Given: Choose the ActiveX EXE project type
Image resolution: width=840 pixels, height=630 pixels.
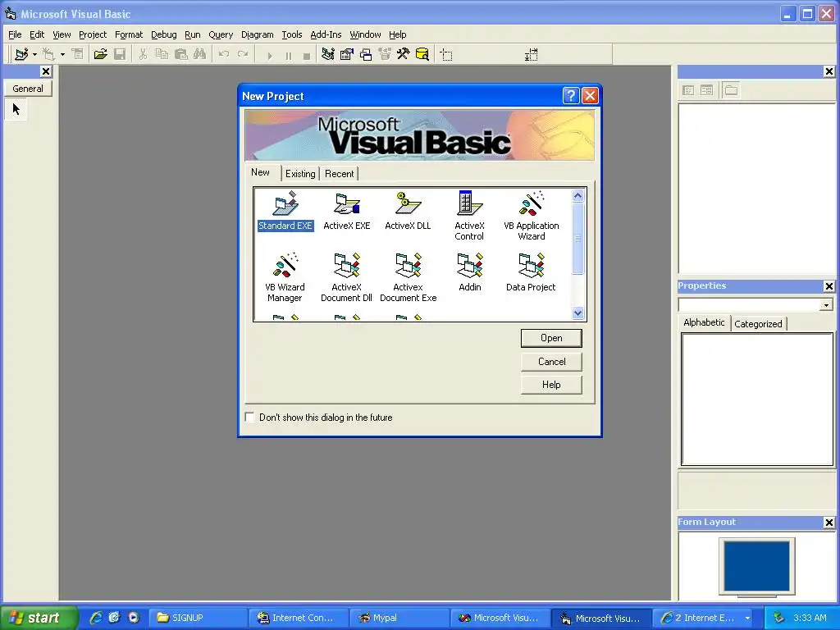Looking at the screenshot, I should [x=347, y=211].
